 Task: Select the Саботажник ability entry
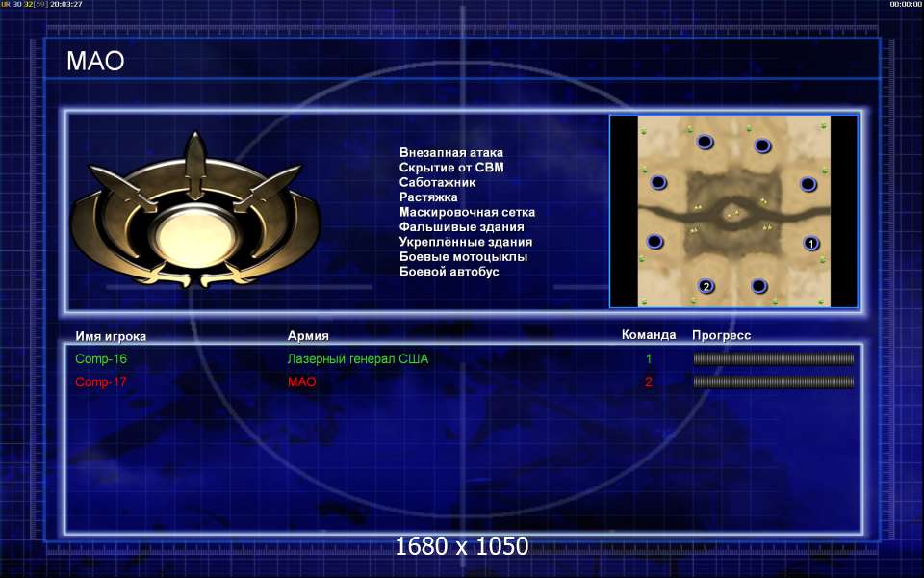(x=437, y=182)
